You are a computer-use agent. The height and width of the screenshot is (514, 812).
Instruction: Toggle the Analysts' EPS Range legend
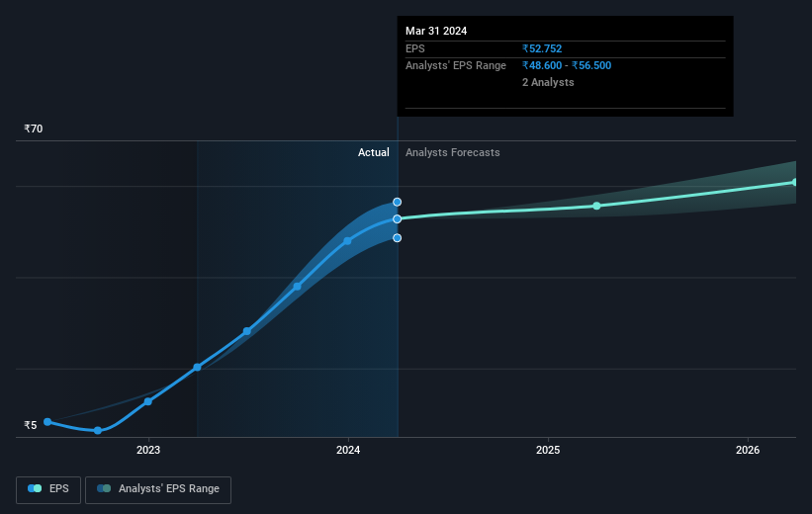tap(158, 489)
